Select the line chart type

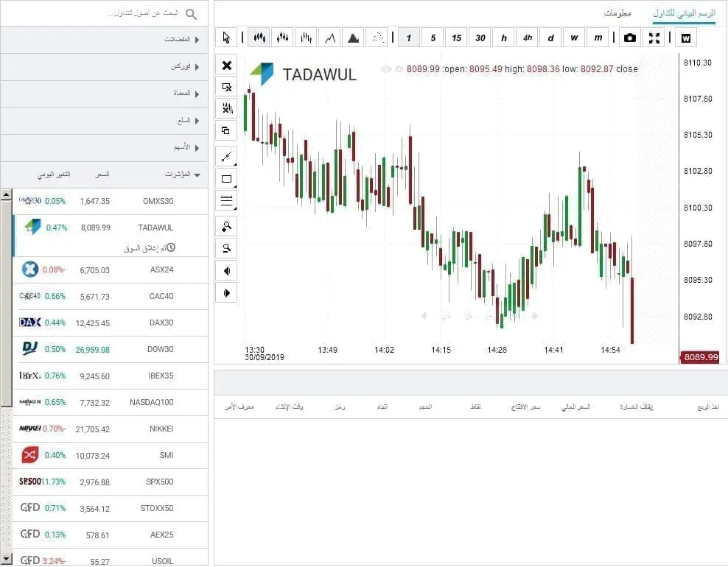[x=329, y=37]
